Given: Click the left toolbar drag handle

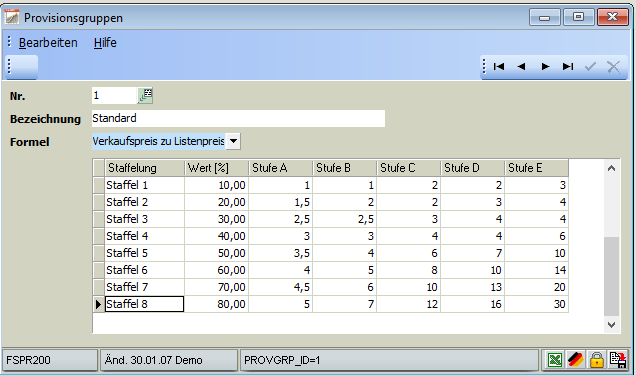Looking at the screenshot, I should [x=9, y=66].
